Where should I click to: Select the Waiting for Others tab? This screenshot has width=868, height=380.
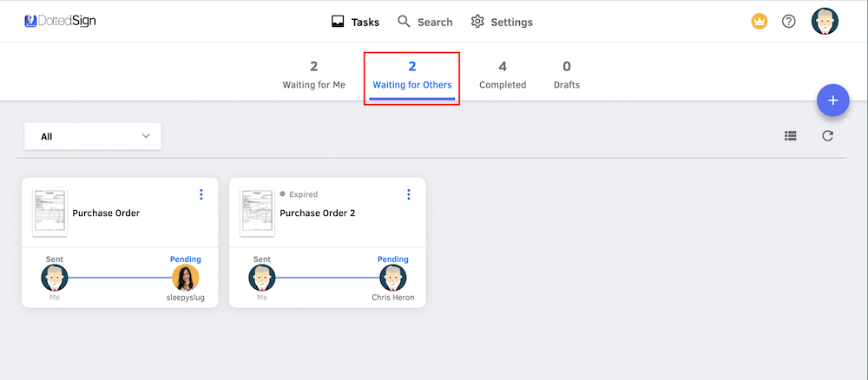coord(412,75)
